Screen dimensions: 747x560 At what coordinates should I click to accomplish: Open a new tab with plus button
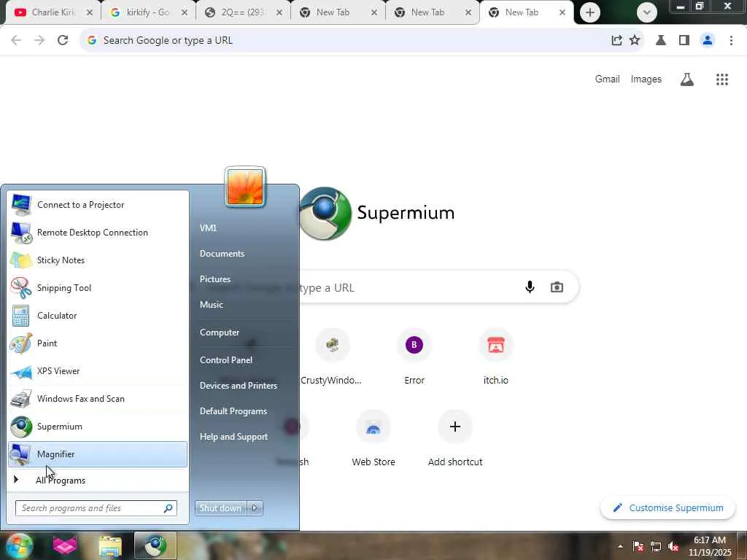(x=589, y=13)
